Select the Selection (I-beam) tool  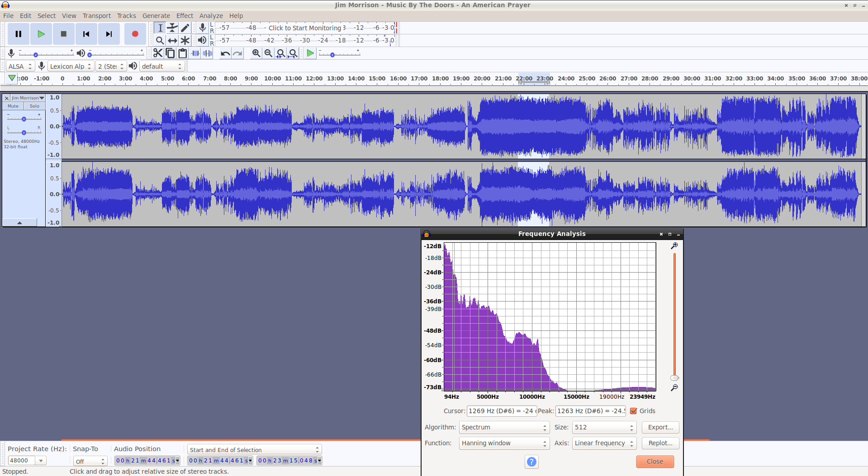pos(160,28)
